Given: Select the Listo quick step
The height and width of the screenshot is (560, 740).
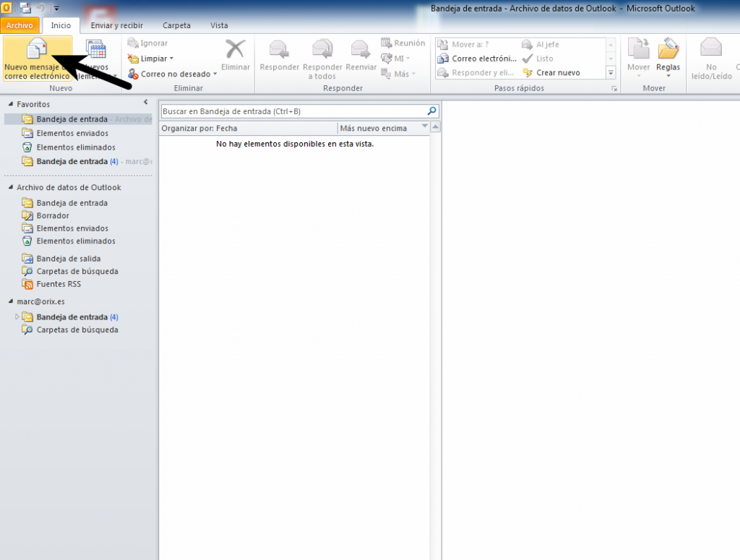Looking at the screenshot, I should coord(538,59).
